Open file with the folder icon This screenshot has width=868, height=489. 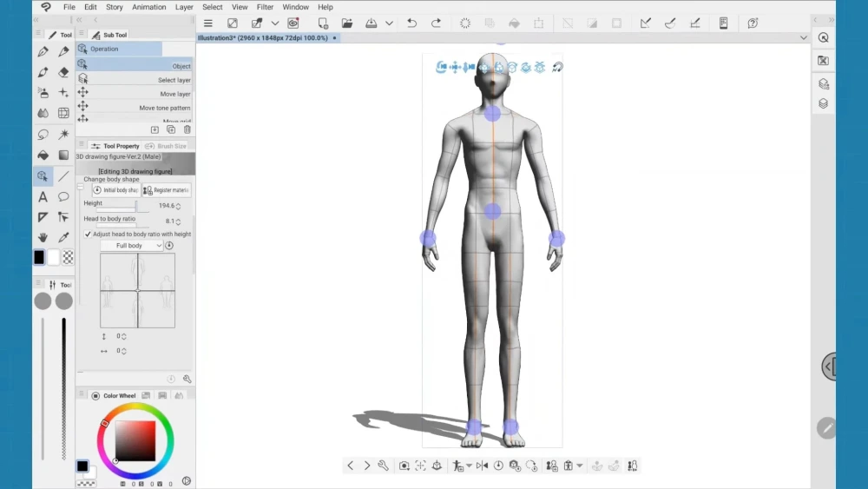point(347,23)
